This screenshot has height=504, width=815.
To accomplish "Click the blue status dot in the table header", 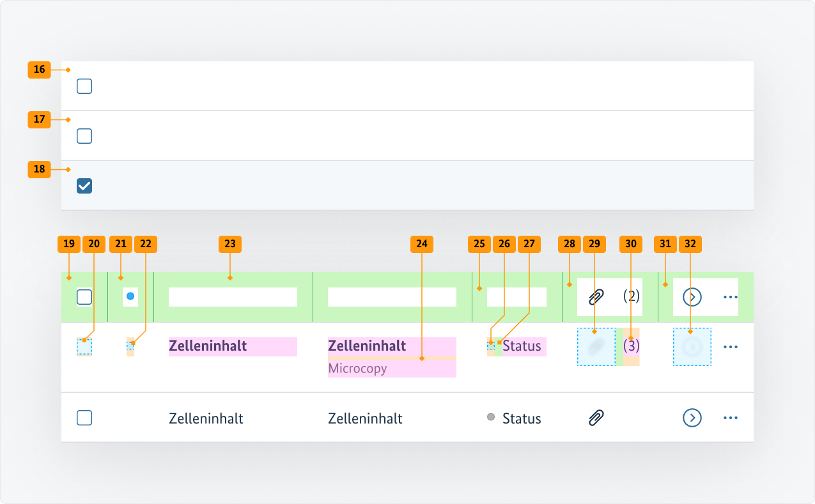I will tap(130, 296).
